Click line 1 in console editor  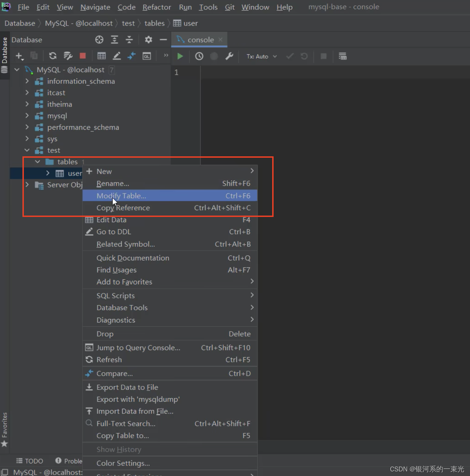pos(335,72)
